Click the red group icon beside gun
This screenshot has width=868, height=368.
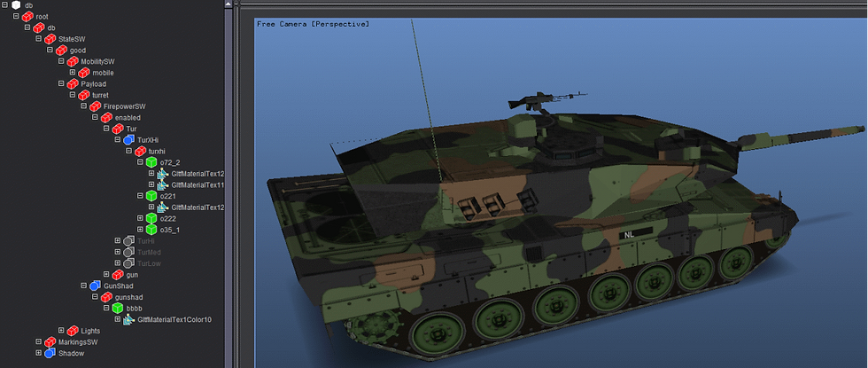117,274
